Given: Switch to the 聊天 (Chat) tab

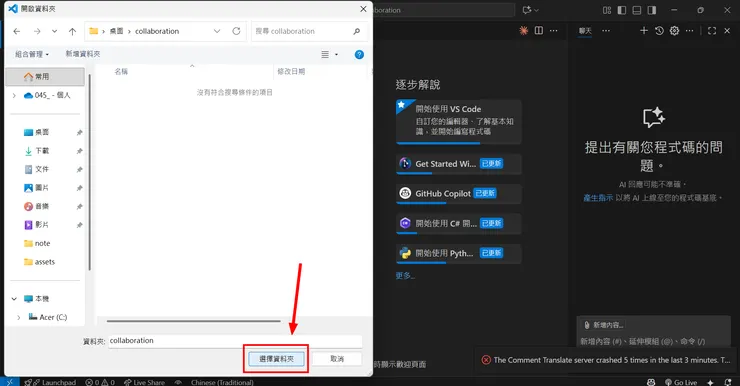Looking at the screenshot, I should 585,31.
